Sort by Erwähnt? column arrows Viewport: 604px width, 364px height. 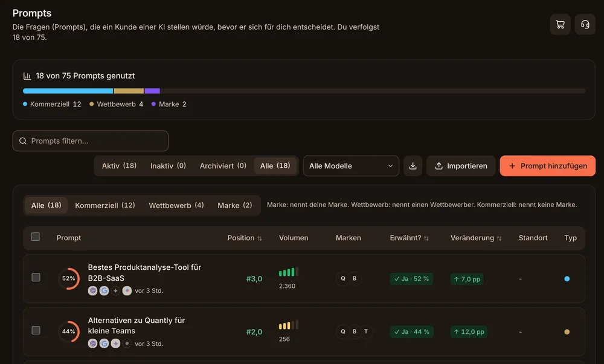click(x=426, y=238)
